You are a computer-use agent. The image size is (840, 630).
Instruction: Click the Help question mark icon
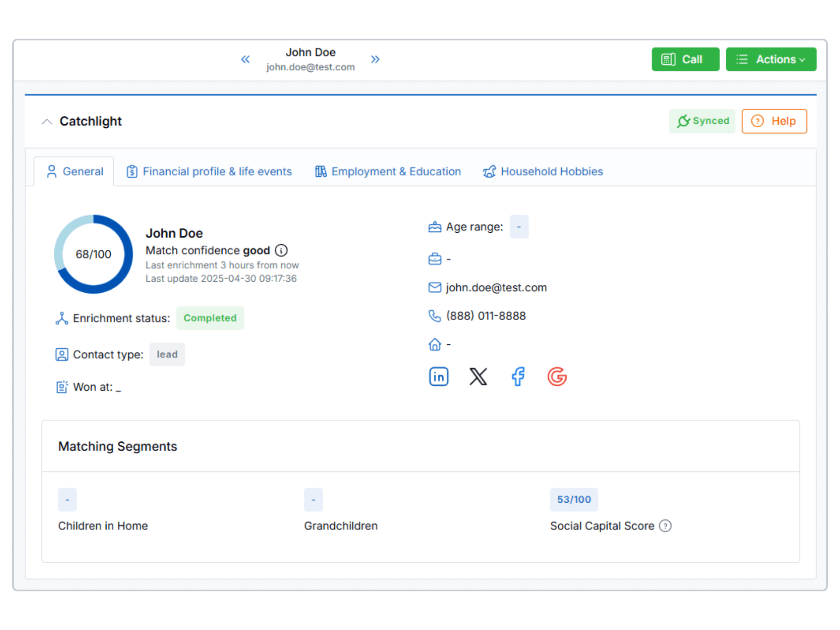[757, 121]
